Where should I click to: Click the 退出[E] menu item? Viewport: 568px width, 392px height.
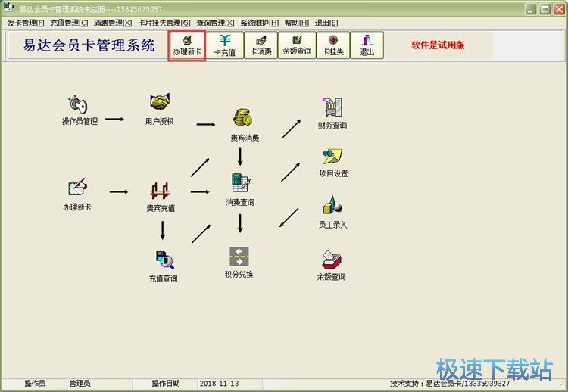[326, 23]
